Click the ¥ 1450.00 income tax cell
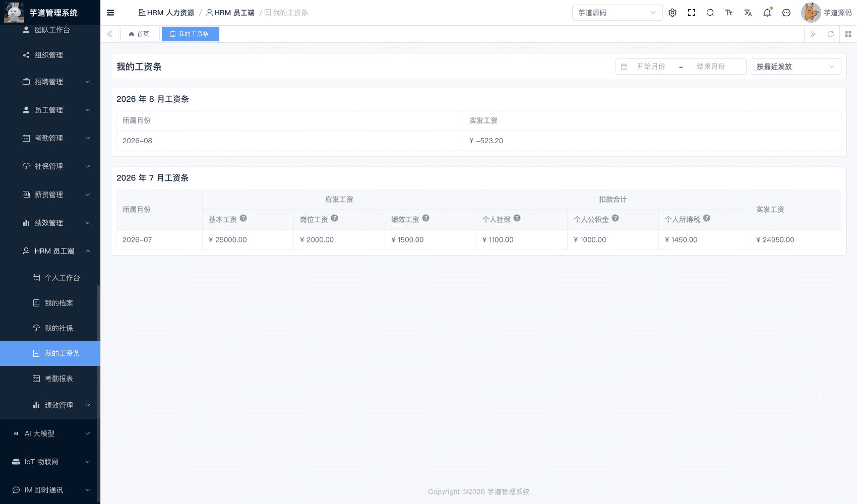The width and height of the screenshot is (857, 504). (x=704, y=240)
